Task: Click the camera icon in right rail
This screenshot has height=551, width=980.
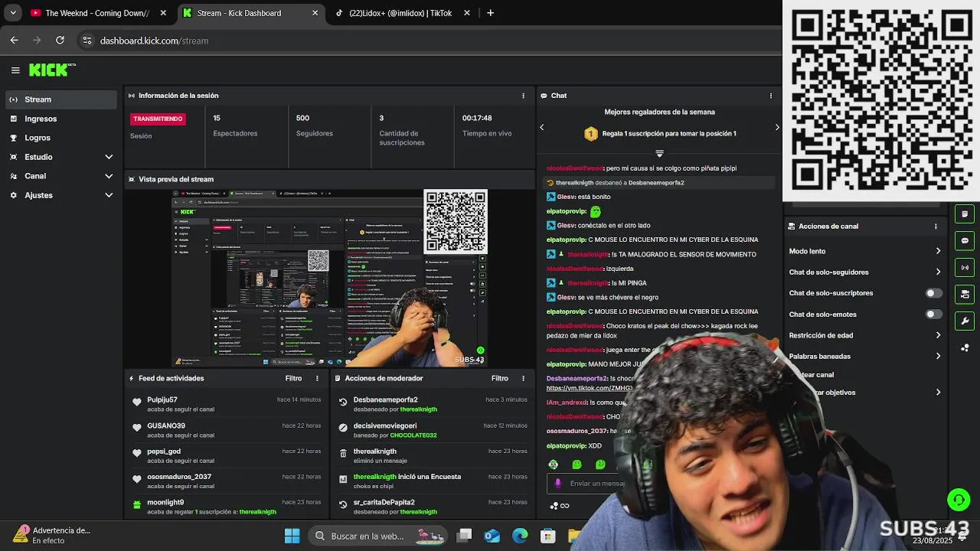Action: click(x=965, y=295)
